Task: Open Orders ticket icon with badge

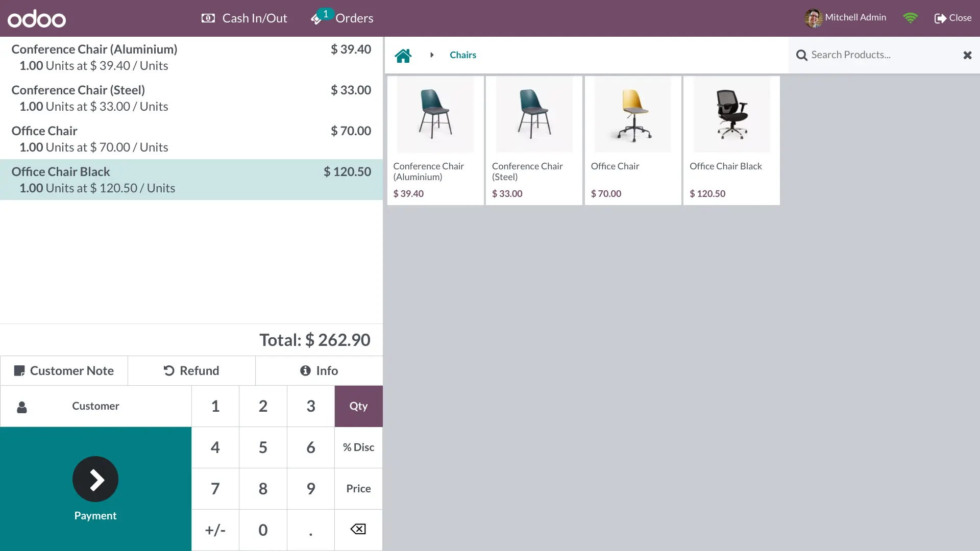Action: [316, 19]
